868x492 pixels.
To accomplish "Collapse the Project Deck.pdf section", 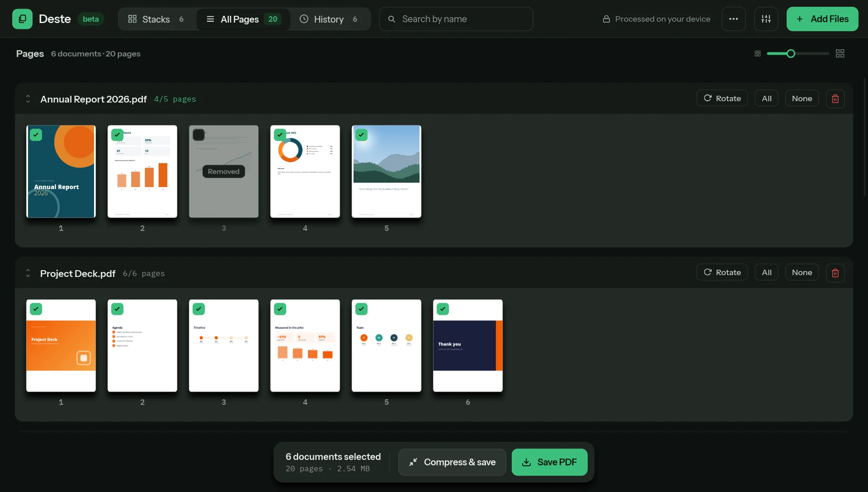I will tap(28, 273).
